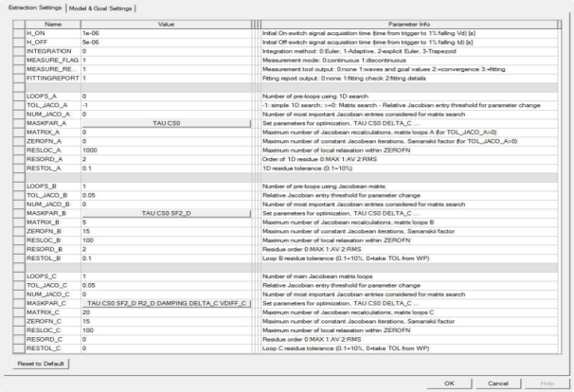574x392 pixels.
Task: Click the Reset to Default button
Action: tap(41, 364)
